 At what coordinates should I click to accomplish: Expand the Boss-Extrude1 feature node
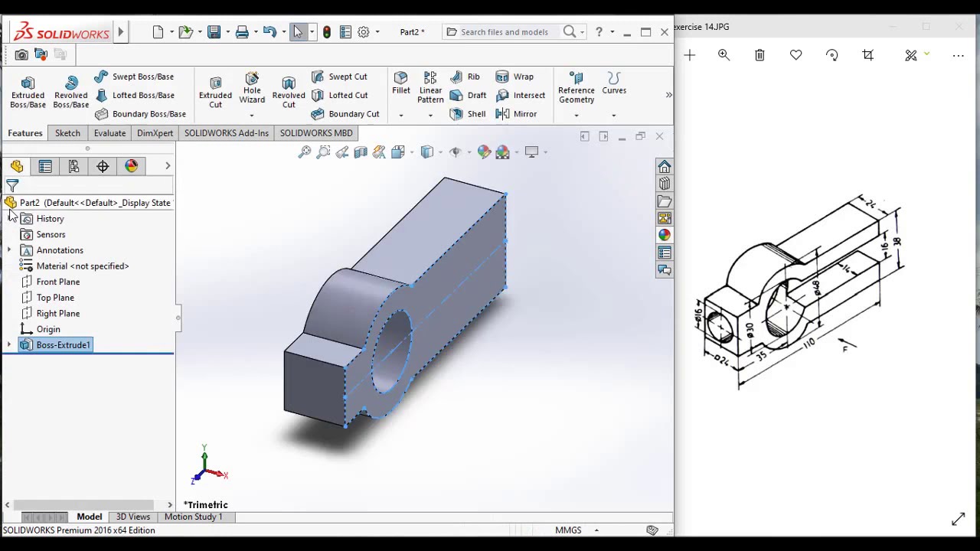9,345
